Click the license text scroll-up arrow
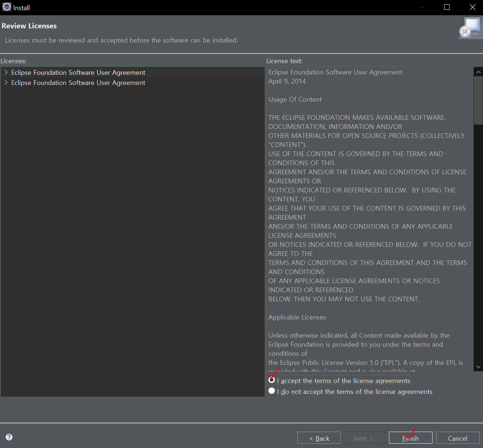Viewport: 483px width, 448px height. coord(478,72)
